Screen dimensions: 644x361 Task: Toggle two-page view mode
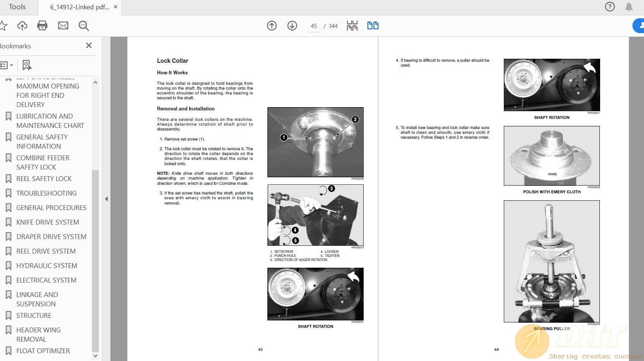(x=373, y=26)
